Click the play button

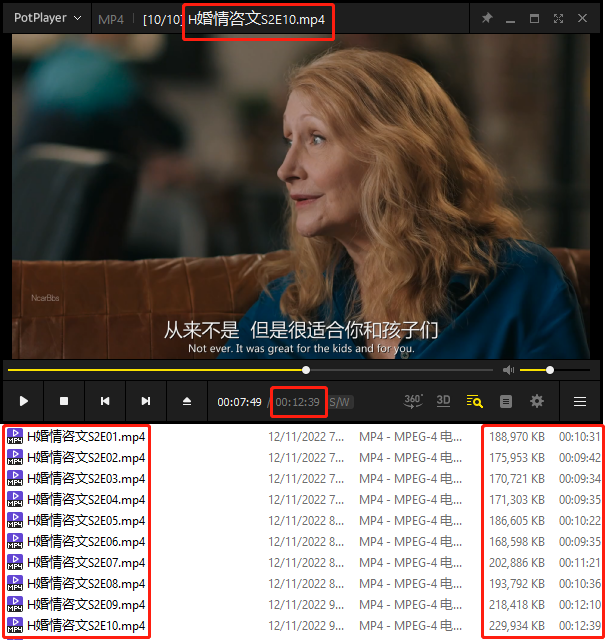click(x=23, y=401)
